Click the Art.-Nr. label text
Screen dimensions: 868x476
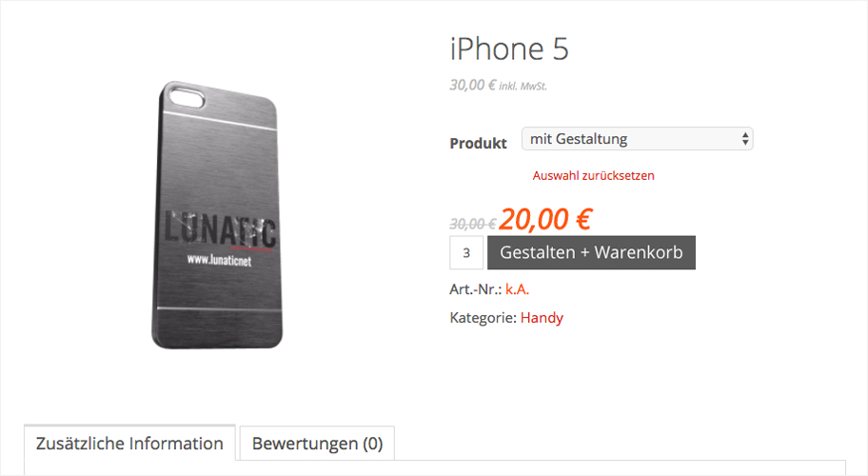pos(476,288)
